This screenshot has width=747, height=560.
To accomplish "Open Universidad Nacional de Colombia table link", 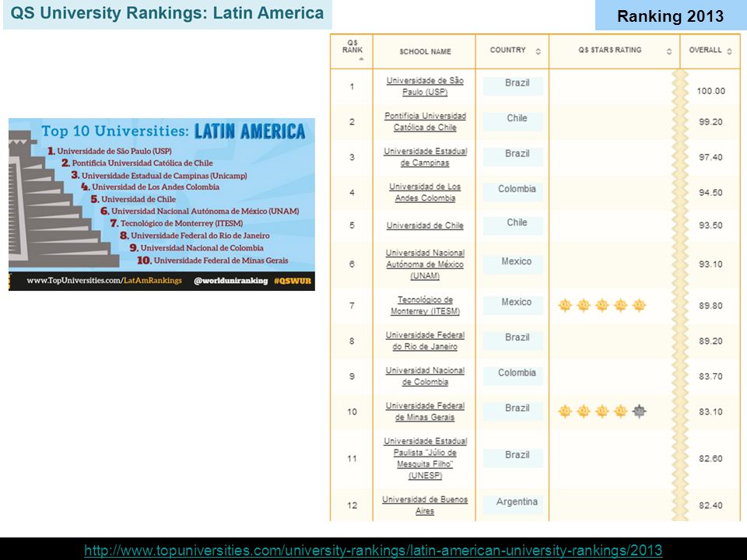I will coord(425,376).
